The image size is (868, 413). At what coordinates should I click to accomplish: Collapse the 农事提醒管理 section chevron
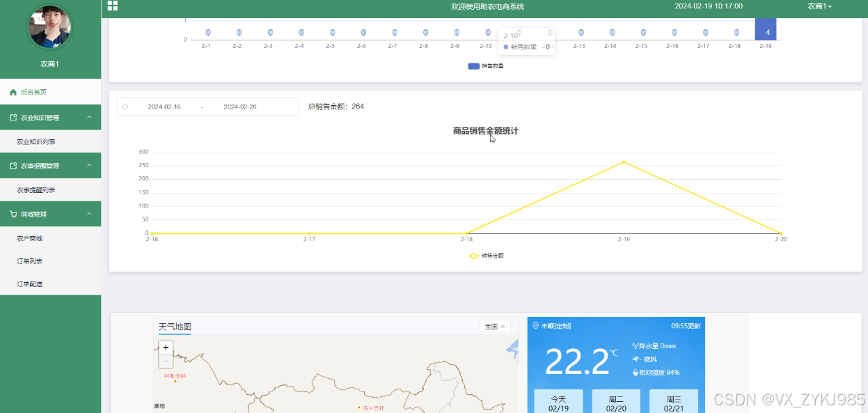pyautogui.click(x=89, y=166)
